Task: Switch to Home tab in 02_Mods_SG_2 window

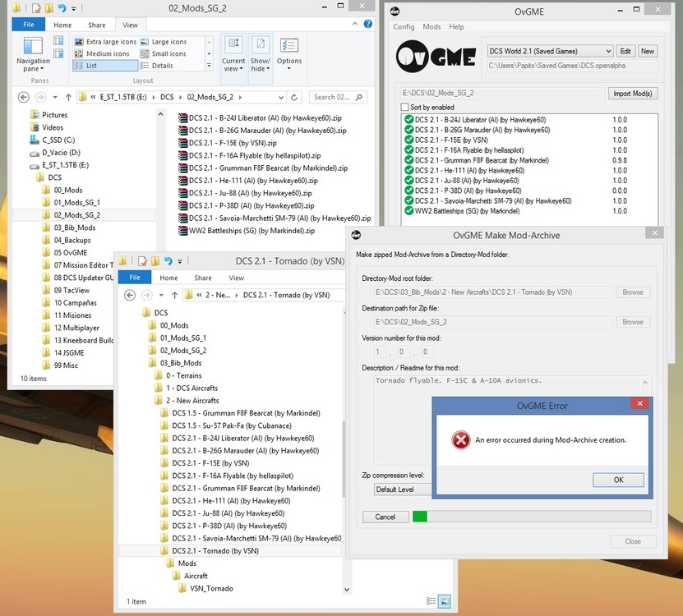Action: tap(62, 25)
